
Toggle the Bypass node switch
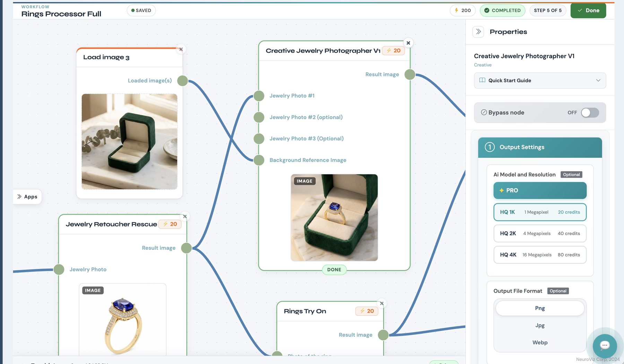tap(590, 113)
